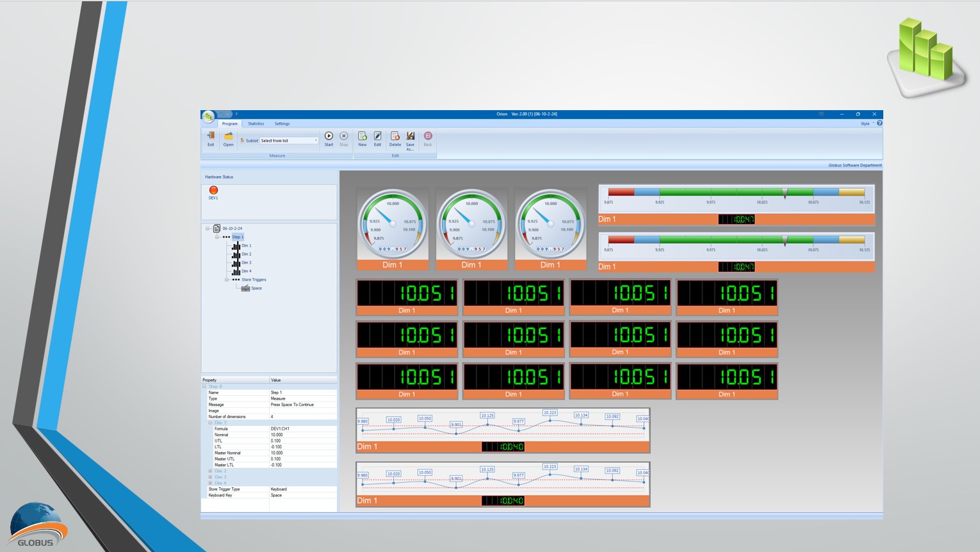This screenshot has height=552, width=980.
Task: Select the Store Triggers tree node
Action: pyautogui.click(x=254, y=280)
